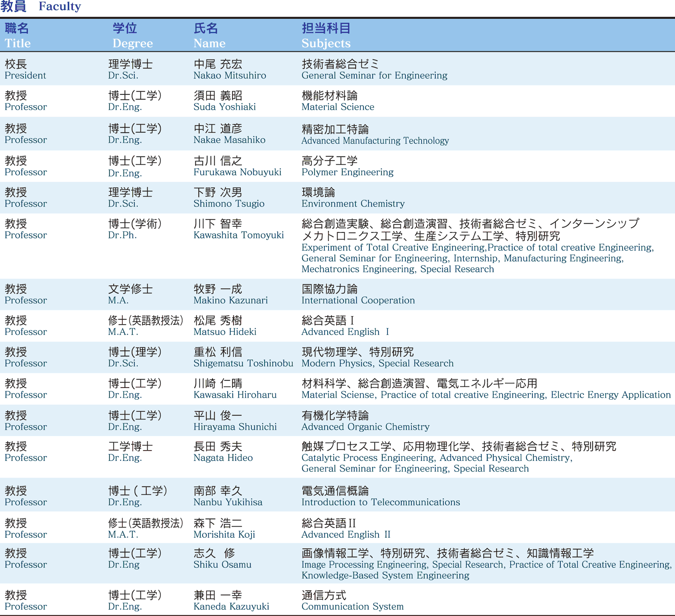The width and height of the screenshot is (675, 616).
Task: Click 'Mechatronics Engineering, Special Research' line
Action: [x=398, y=269]
